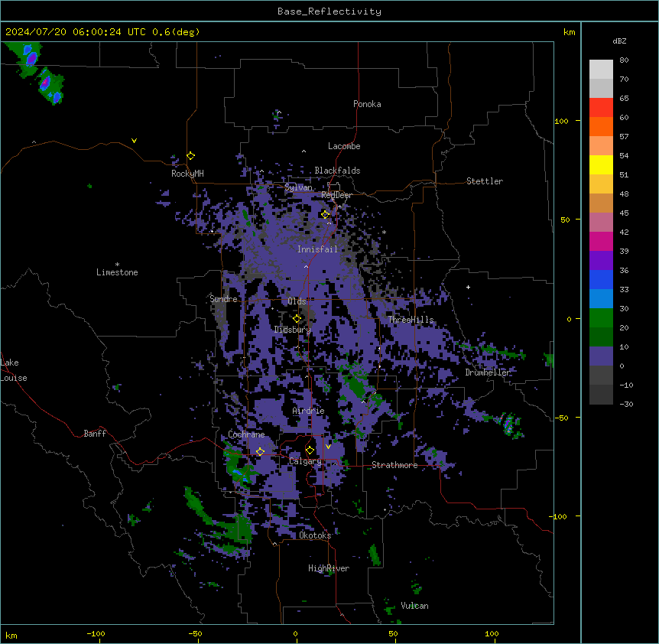Viewport: 659px width, 644px height.
Task: Click the Drumheller label
Action: point(488,372)
